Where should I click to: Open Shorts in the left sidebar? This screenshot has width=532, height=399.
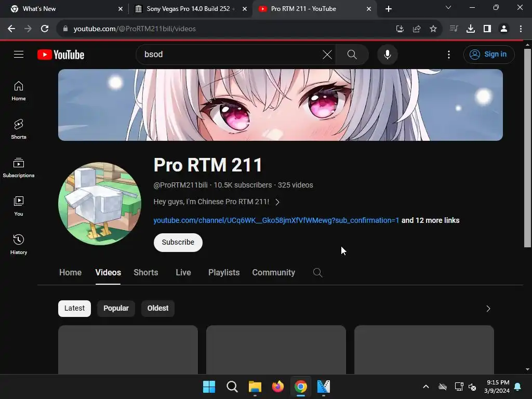tap(19, 129)
